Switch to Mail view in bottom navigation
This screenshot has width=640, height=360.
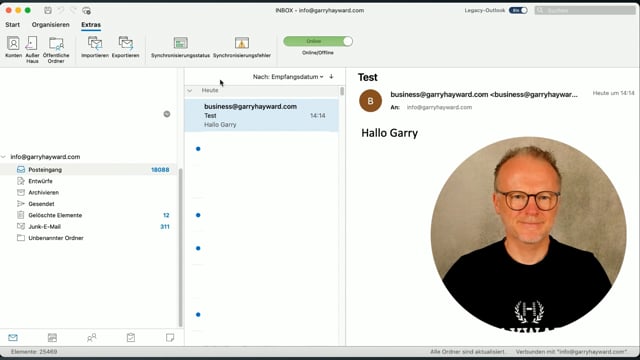13,338
